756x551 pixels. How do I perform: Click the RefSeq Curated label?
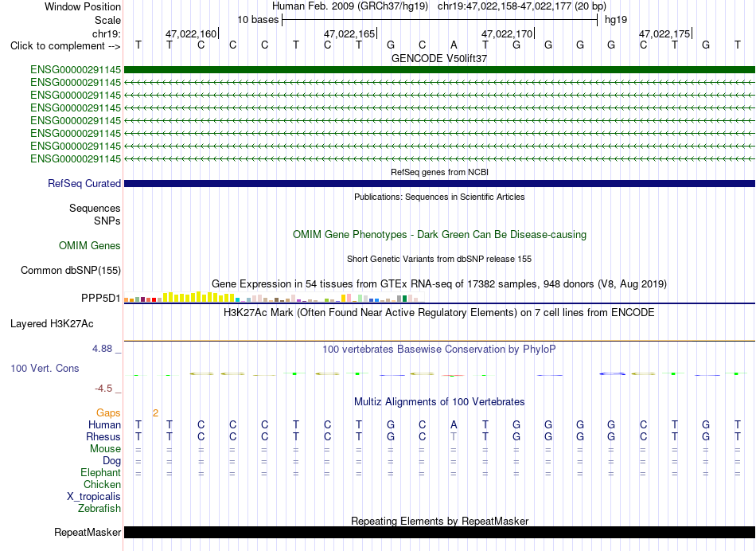pyautogui.click(x=84, y=183)
